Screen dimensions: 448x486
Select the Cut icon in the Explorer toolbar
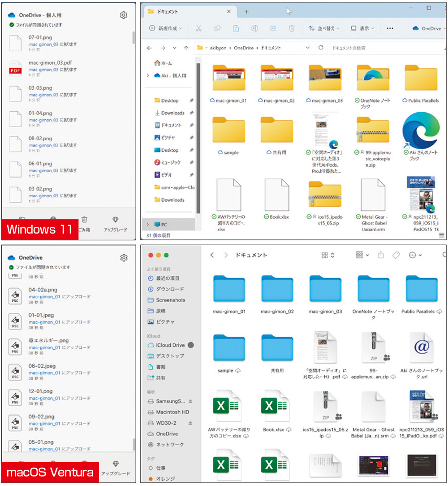point(199,28)
